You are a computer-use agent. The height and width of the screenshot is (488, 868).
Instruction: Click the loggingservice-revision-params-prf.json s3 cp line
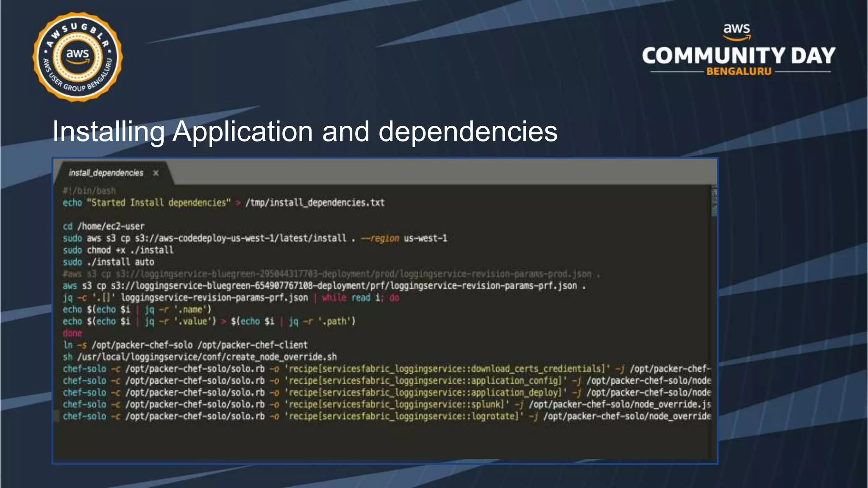pos(324,286)
